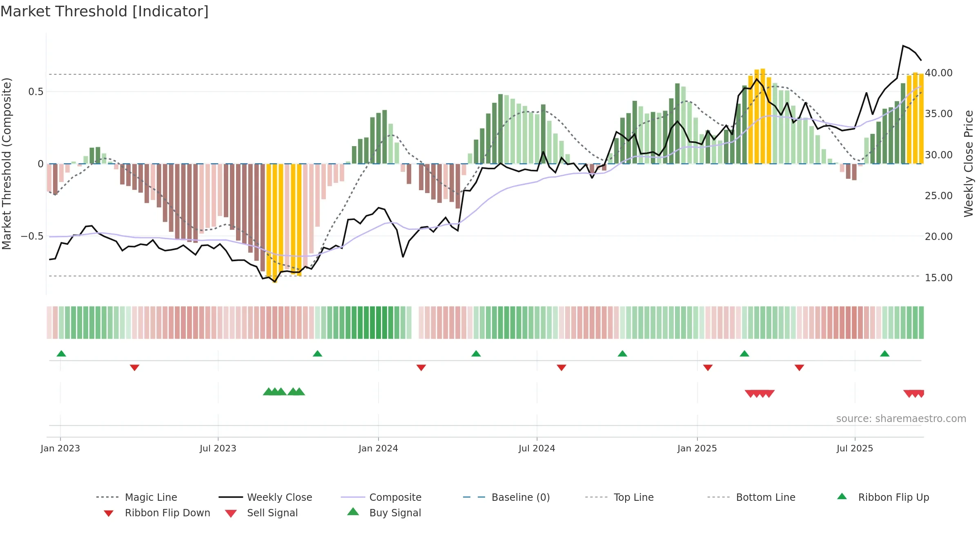Click the ribbon flip up marker before Jul 2024
Image resolution: width=980 pixels, height=551 pixels.
[476, 353]
